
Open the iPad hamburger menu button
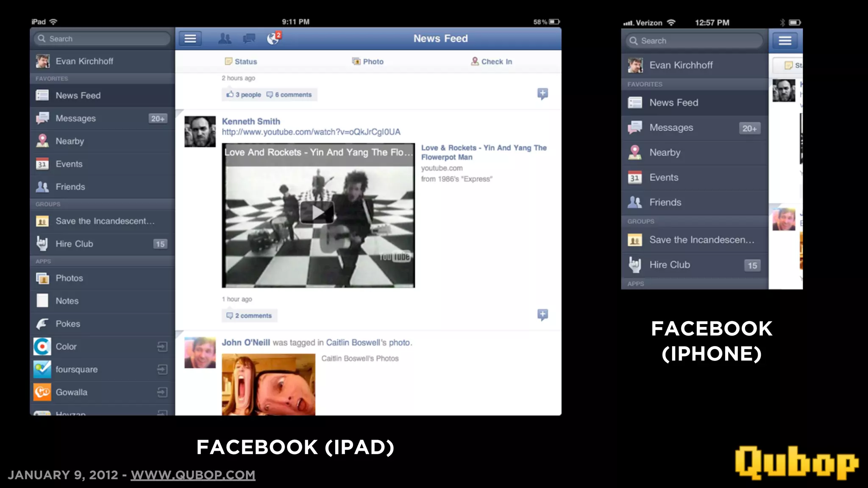click(190, 39)
